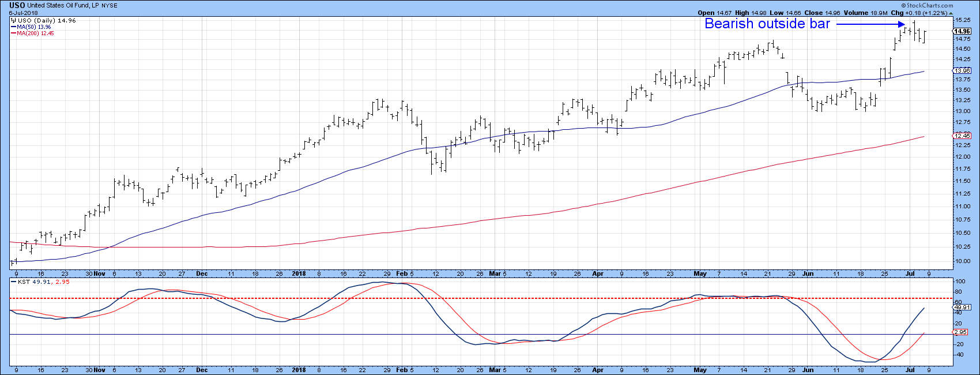Click the 13.50 price axis label

962,90
